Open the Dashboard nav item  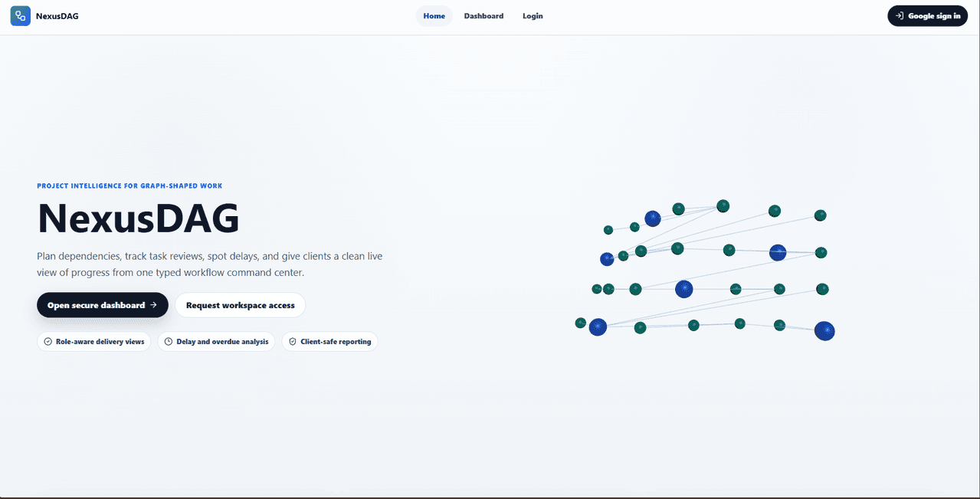click(x=484, y=16)
